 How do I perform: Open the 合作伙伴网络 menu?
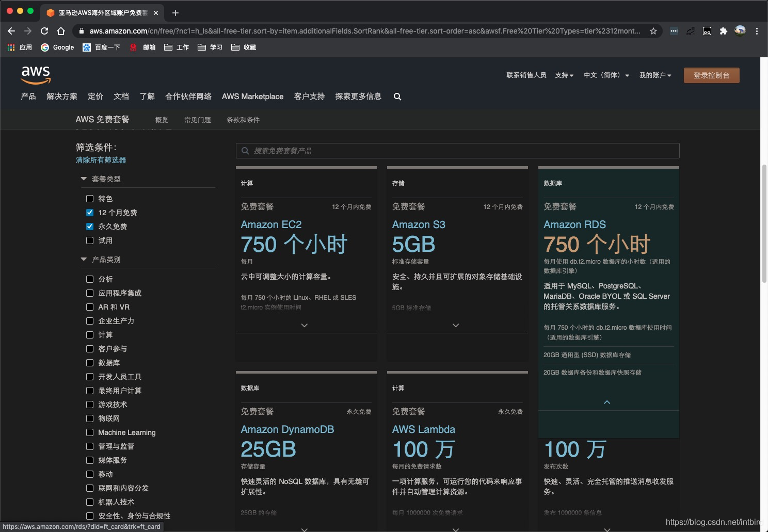(188, 96)
